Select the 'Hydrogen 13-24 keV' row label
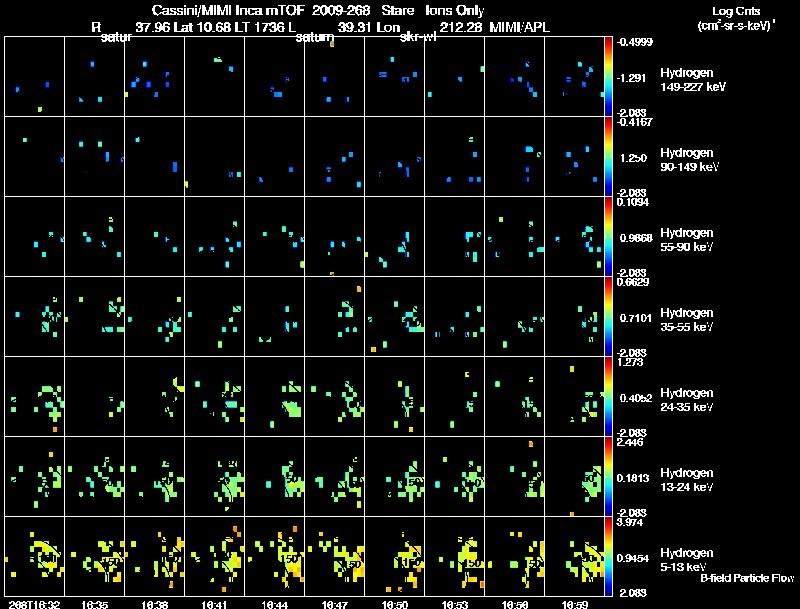 pyautogui.click(x=687, y=480)
